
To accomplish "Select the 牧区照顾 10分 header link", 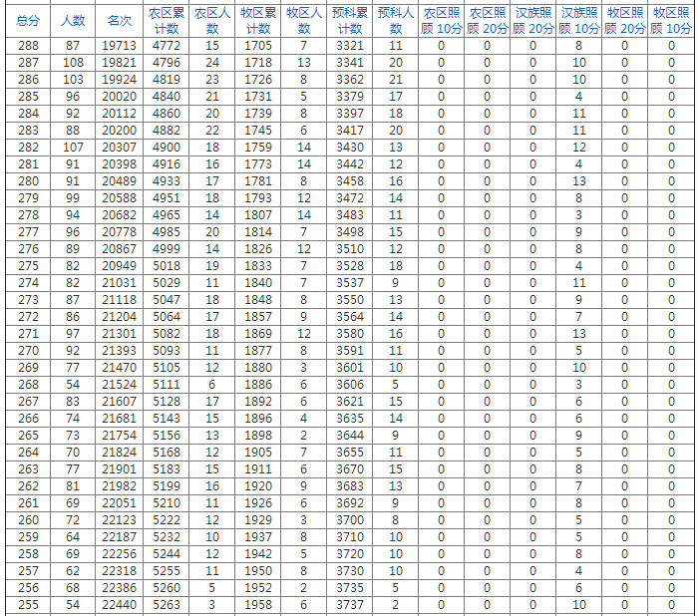I will [x=671, y=20].
